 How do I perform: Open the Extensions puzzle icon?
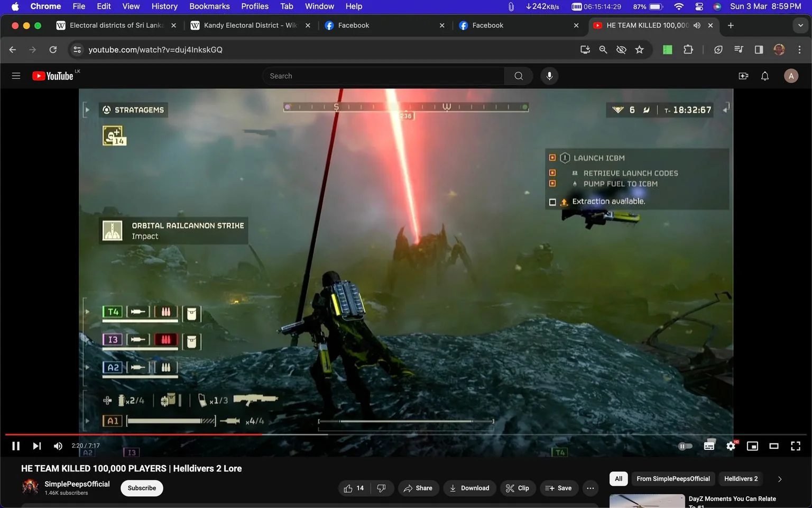pyautogui.click(x=688, y=49)
